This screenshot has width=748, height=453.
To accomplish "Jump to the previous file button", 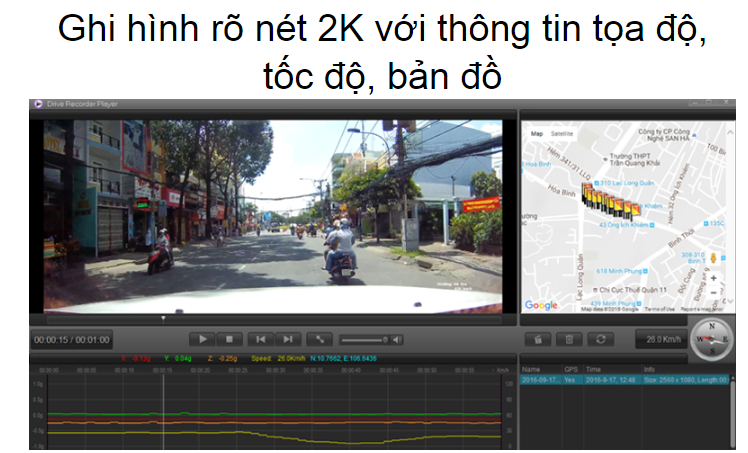I will tap(261, 340).
